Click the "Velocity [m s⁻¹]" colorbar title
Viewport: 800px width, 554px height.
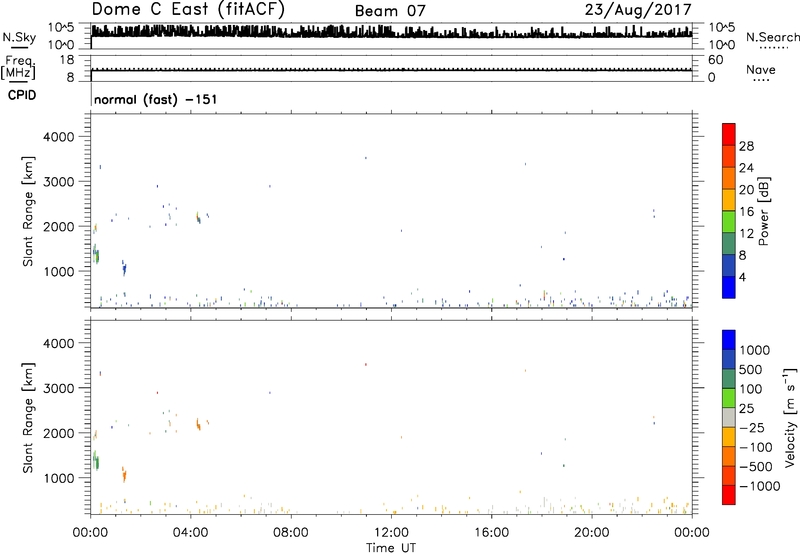click(790, 418)
